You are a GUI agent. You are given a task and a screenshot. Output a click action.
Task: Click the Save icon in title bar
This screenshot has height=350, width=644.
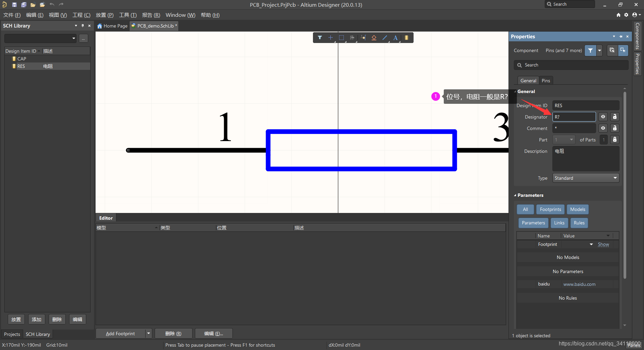coord(14,5)
